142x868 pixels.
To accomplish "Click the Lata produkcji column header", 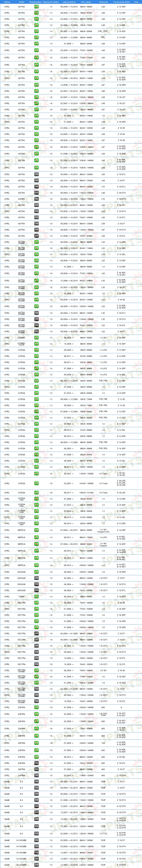I will (x=69, y=2).
